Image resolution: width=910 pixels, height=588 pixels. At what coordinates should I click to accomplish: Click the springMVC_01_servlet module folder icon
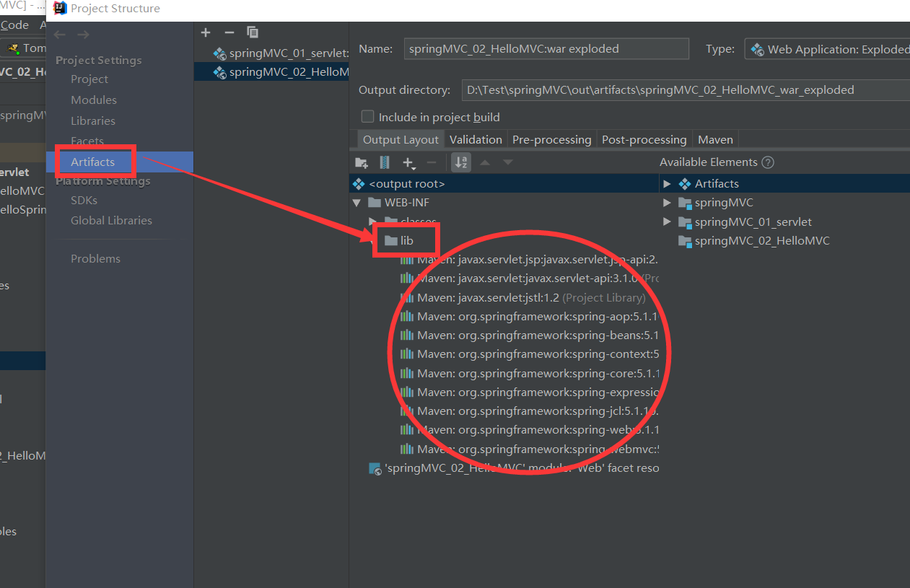pos(685,222)
